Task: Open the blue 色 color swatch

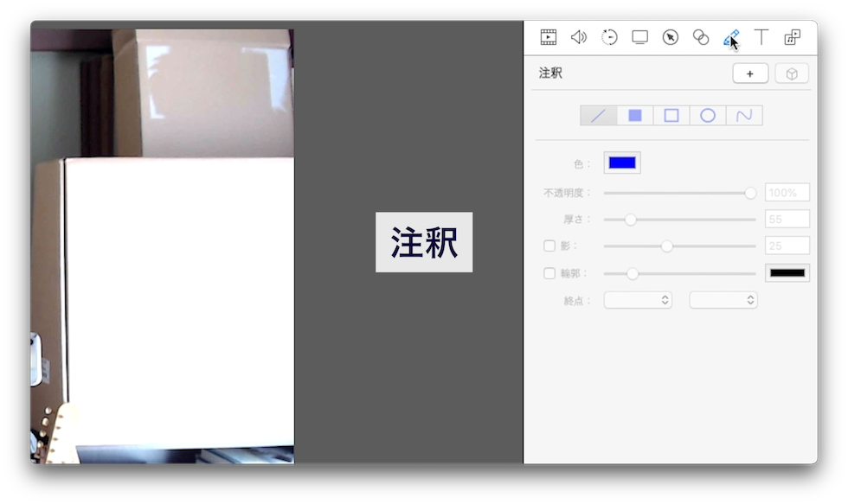Action: (x=621, y=163)
